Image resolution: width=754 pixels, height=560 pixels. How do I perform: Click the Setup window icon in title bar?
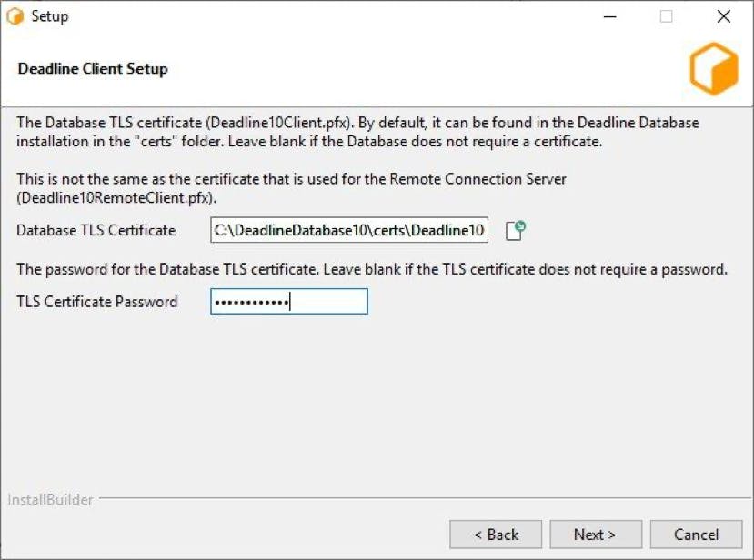[15, 16]
